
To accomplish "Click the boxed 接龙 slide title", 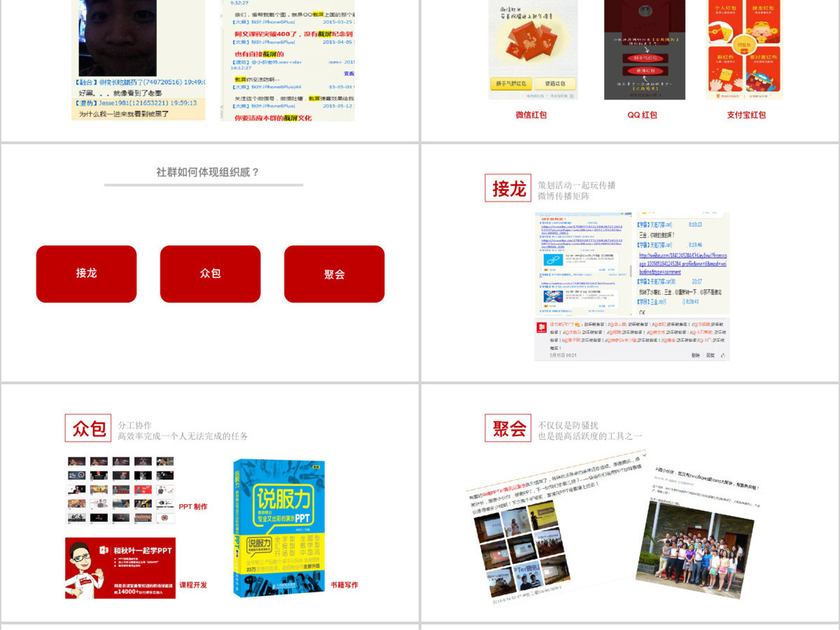I will click(x=508, y=188).
